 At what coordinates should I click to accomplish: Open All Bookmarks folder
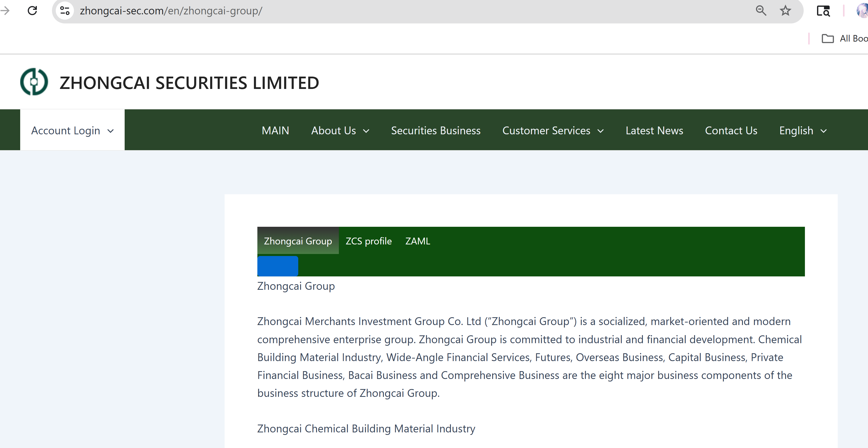point(845,39)
